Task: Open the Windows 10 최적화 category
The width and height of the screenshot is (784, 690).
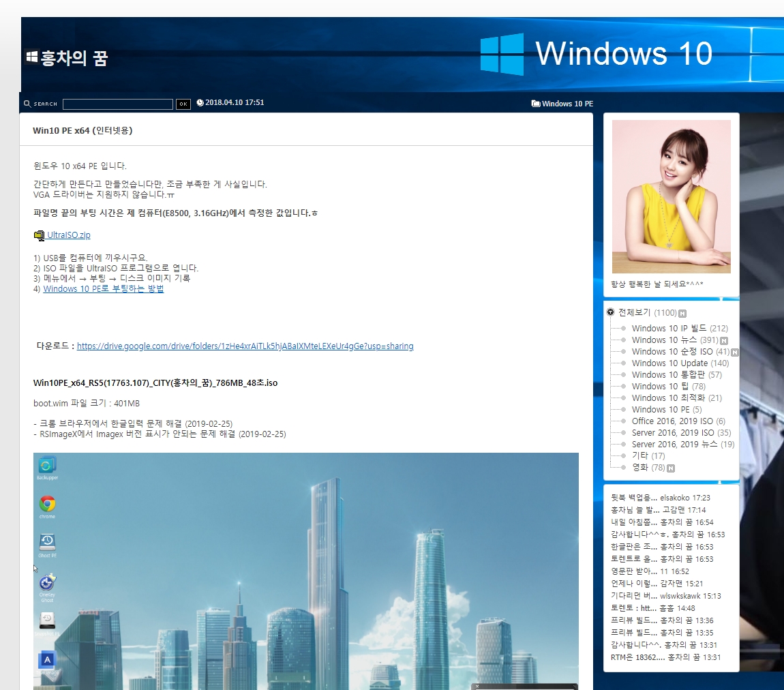Action: tap(677, 398)
